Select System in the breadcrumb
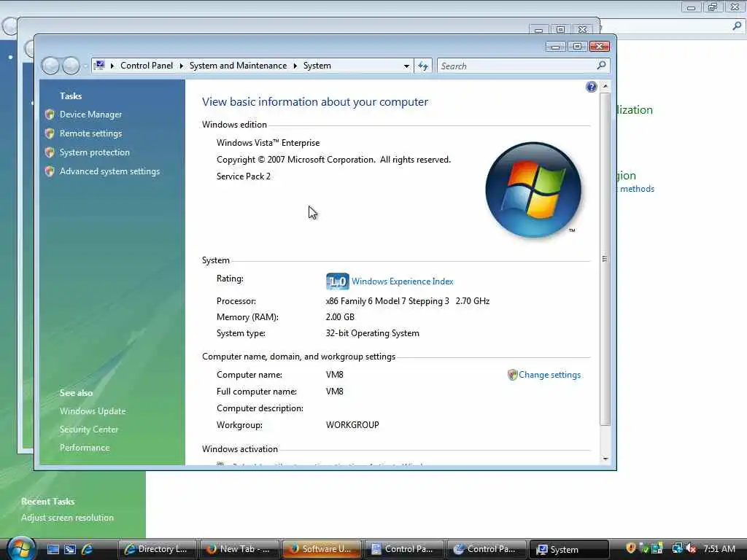 (x=317, y=66)
